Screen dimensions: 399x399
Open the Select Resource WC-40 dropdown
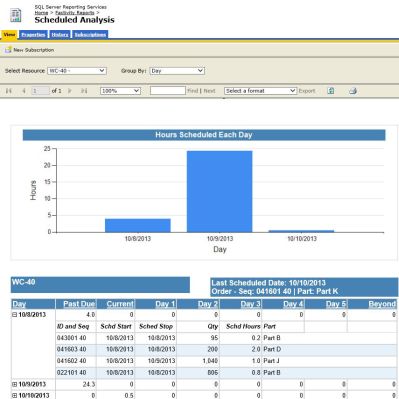click(77, 71)
